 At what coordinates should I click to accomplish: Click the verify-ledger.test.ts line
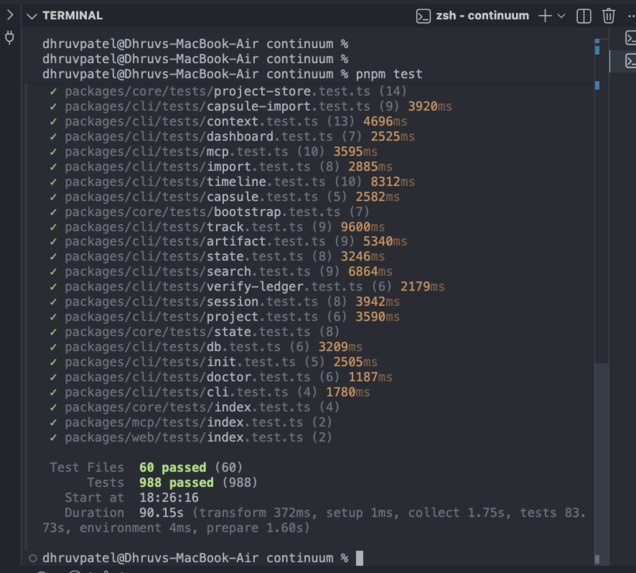coord(247,287)
